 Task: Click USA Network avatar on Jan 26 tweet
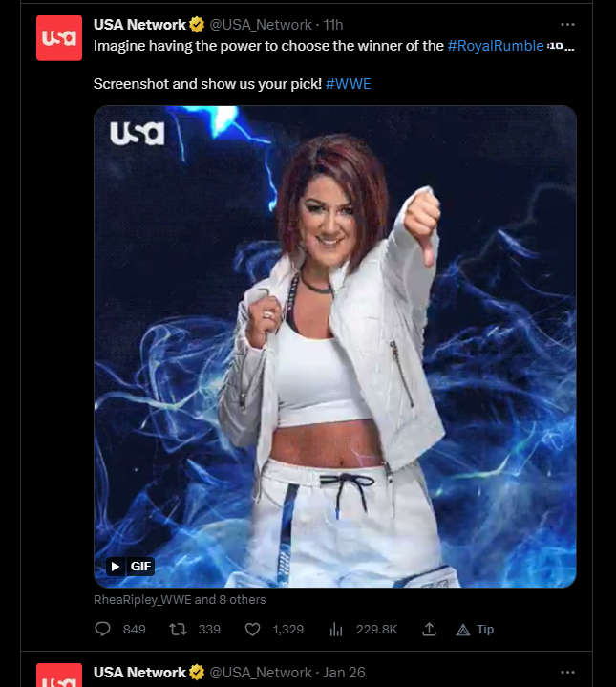click(x=59, y=676)
